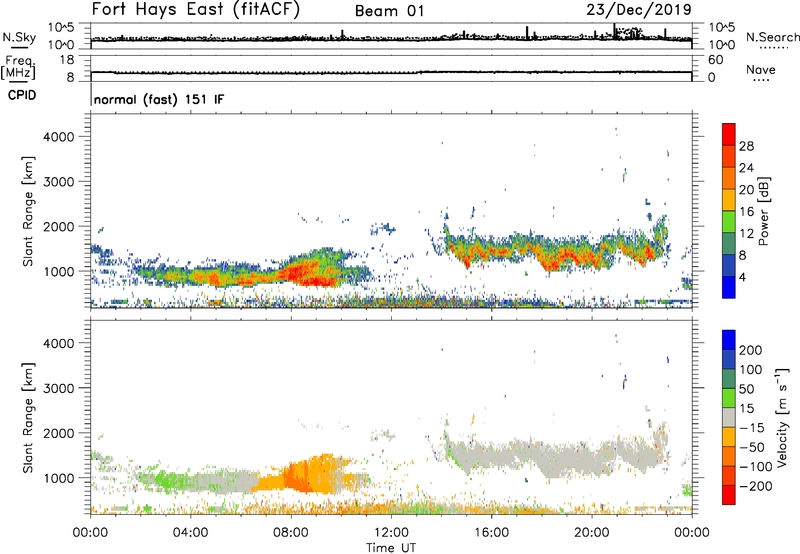Click the '04:00' time tick label

pyautogui.click(x=190, y=533)
